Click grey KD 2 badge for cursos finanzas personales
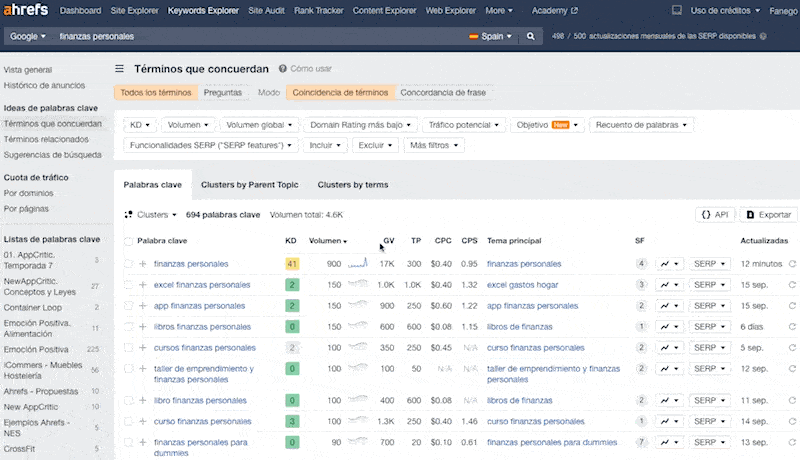 point(292,347)
